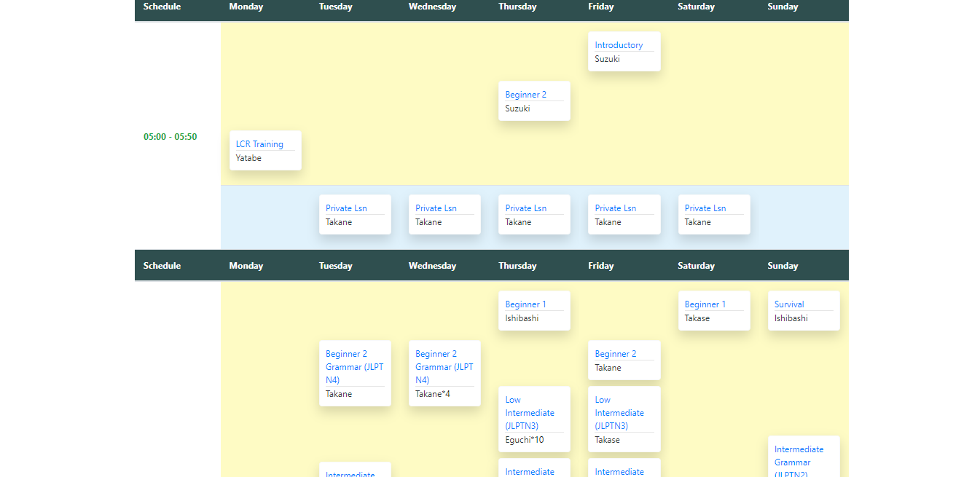980x477 pixels.
Task: Click Friday's Private Lsn link
Action: 615,208
